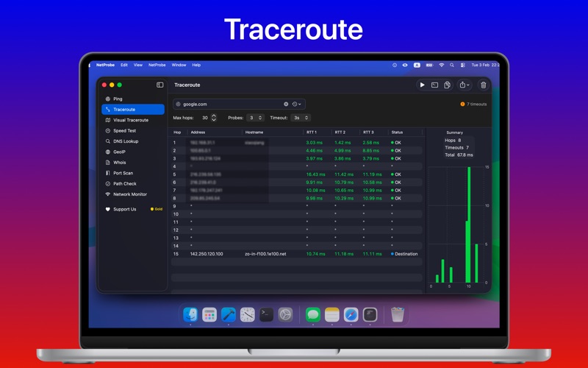
Task: Sort by the RTT 1 column header
Action: pyautogui.click(x=312, y=132)
